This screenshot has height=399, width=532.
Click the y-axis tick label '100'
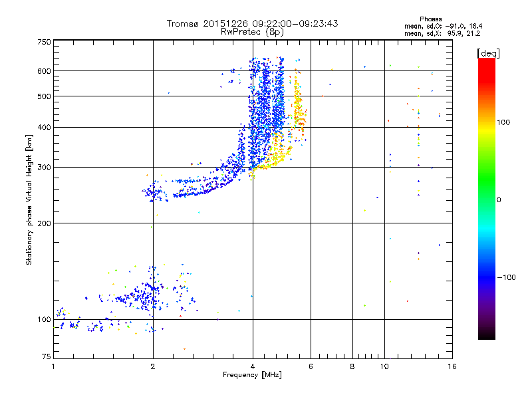[44, 319]
